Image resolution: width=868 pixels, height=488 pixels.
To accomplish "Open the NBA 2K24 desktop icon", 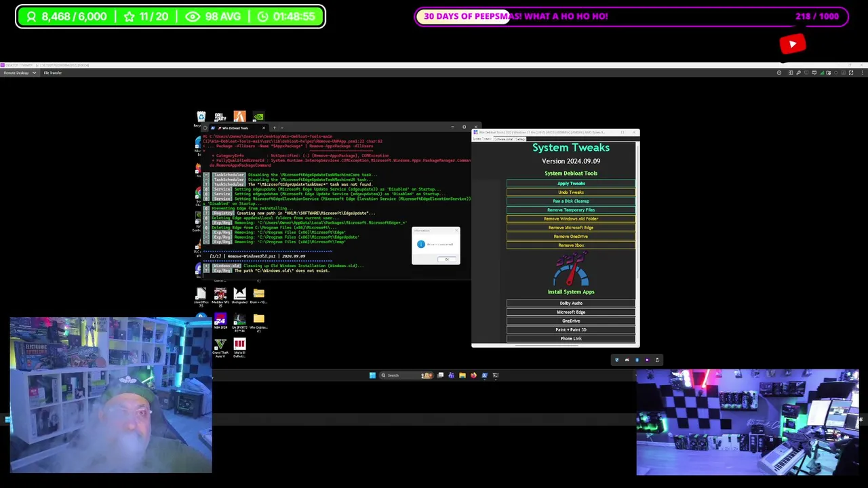I will click(220, 322).
